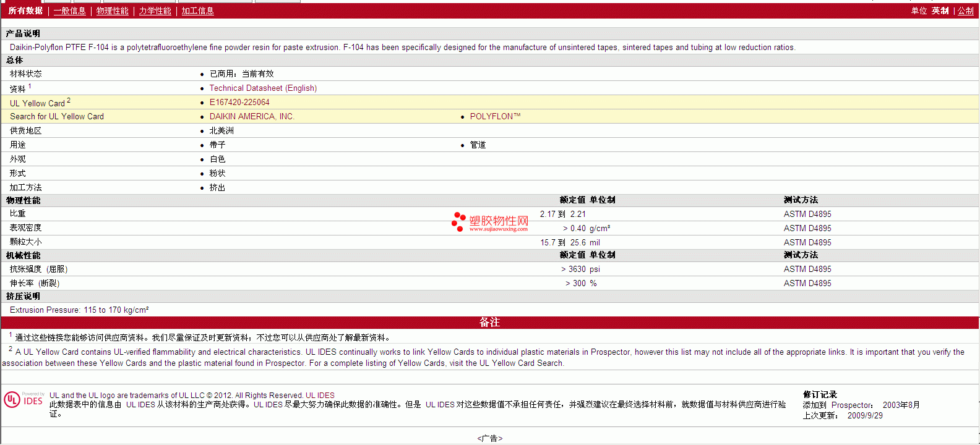Click footnote 1 beginning 通过这些链接
This screenshot has height=445, width=980.
click(199, 337)
